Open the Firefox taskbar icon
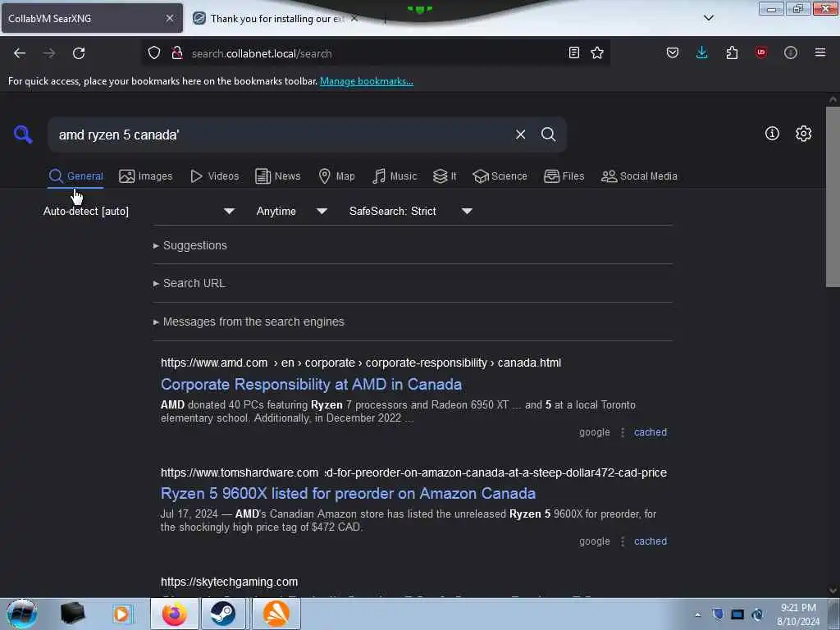840x630 pixels. 175,614
